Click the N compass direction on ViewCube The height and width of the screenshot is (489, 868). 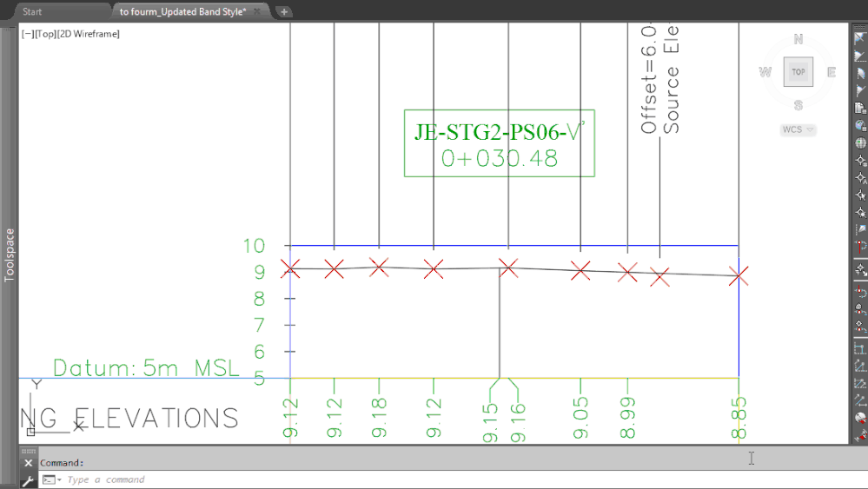(798, 39)
